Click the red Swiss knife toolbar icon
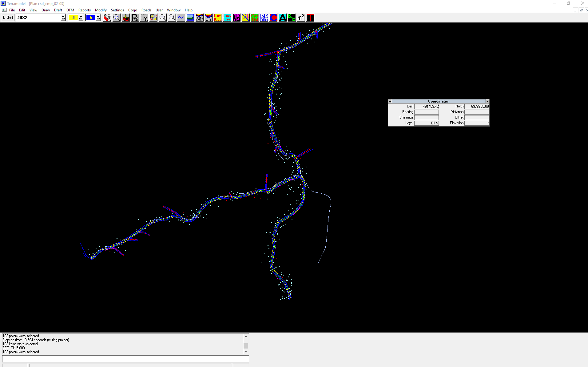The width and height of the screenshot is (588, 367). [107, 18]
